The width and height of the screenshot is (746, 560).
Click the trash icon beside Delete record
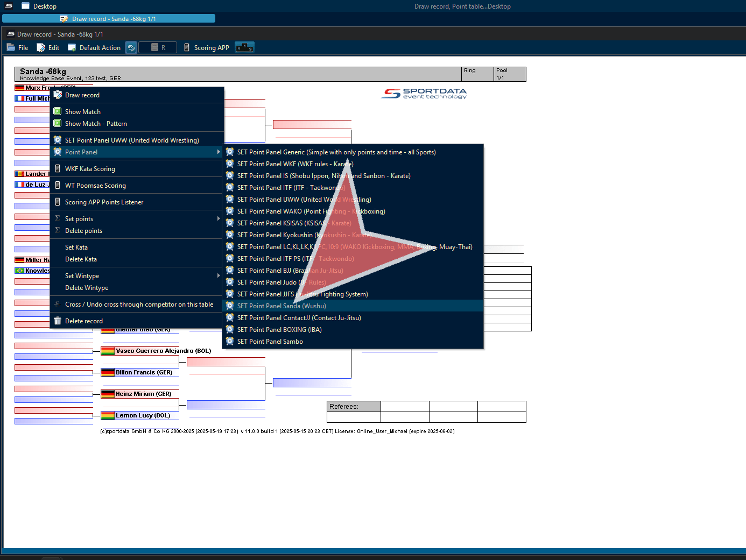click(58, 321)
